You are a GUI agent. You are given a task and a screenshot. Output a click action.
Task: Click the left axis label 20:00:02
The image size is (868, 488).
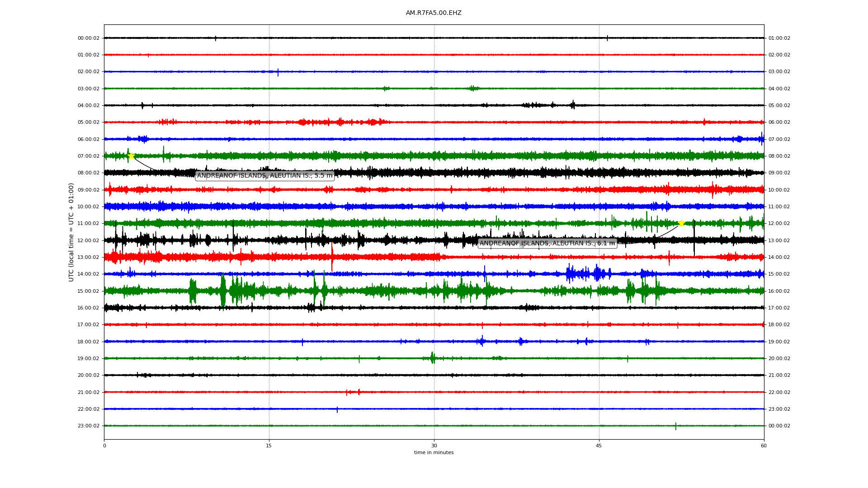click(89, 375)
